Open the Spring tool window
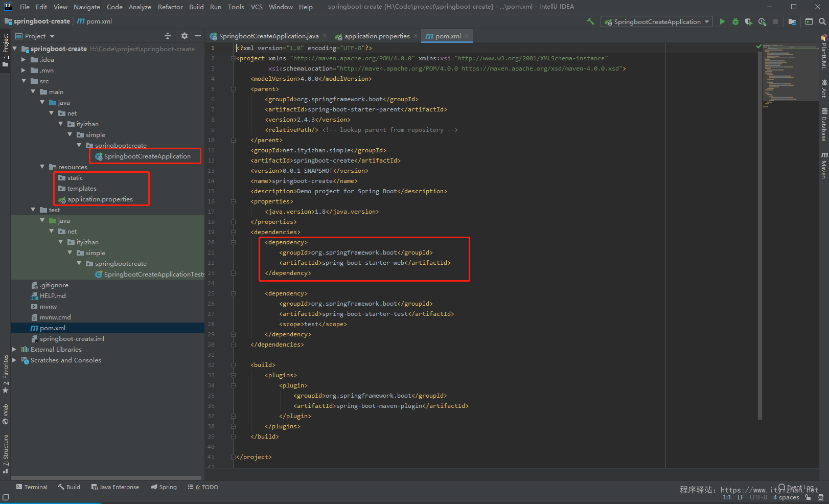The image size is (829, 504). click(x=164, y=487)
